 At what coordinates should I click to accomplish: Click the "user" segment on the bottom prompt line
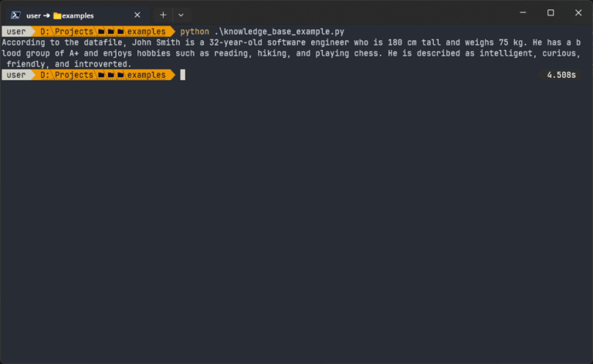point(15,75)
